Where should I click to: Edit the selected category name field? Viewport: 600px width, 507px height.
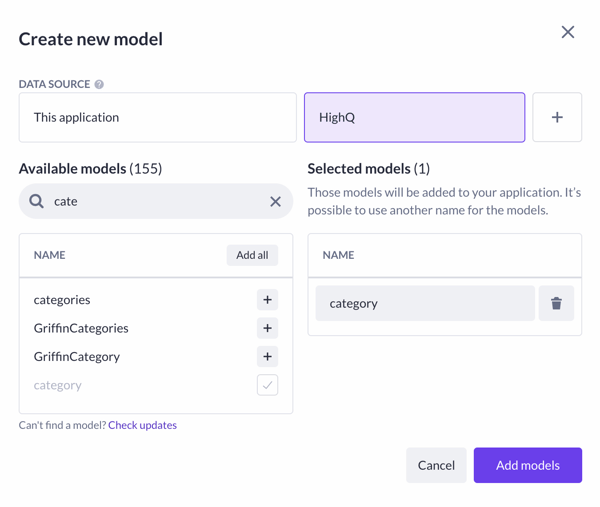[x=425, y=303]
